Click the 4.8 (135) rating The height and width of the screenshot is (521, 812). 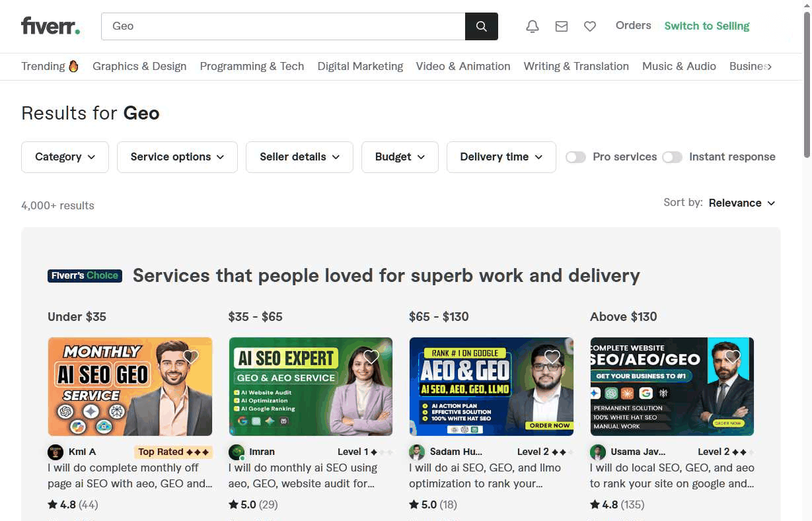(x=617, y=504)
